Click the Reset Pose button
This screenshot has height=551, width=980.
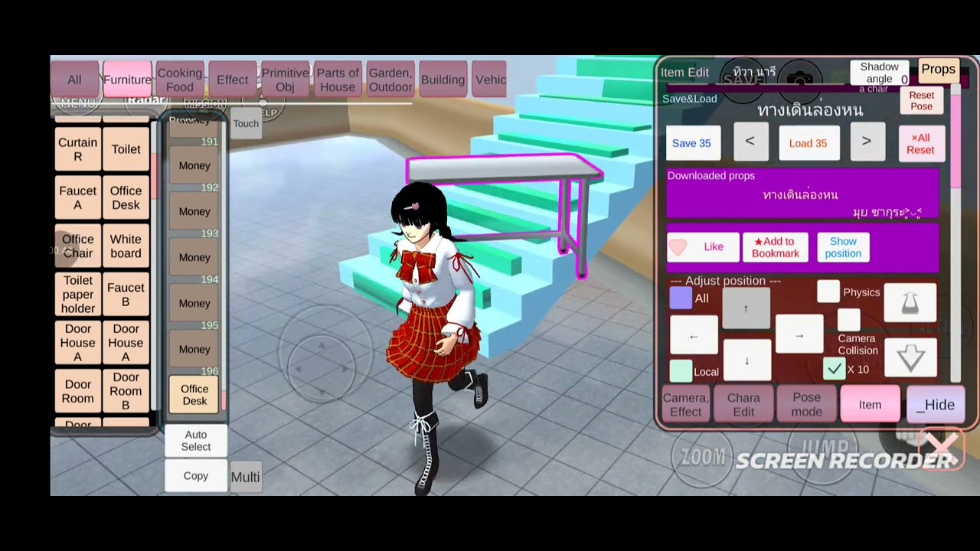(x=922, y=101)
